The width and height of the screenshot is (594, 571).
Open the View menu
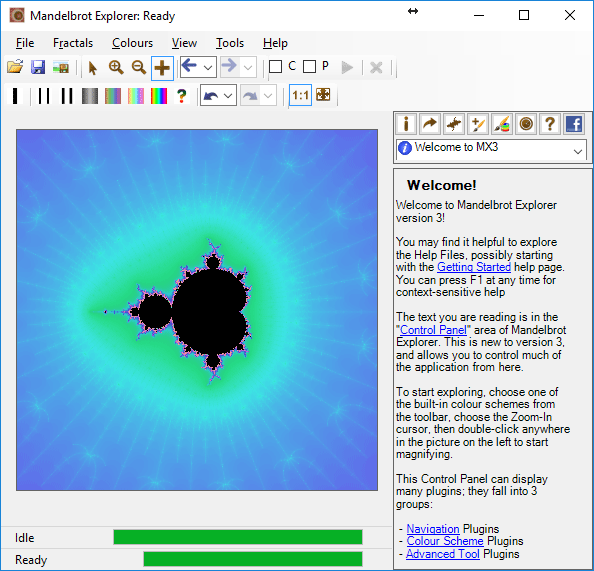184,43
